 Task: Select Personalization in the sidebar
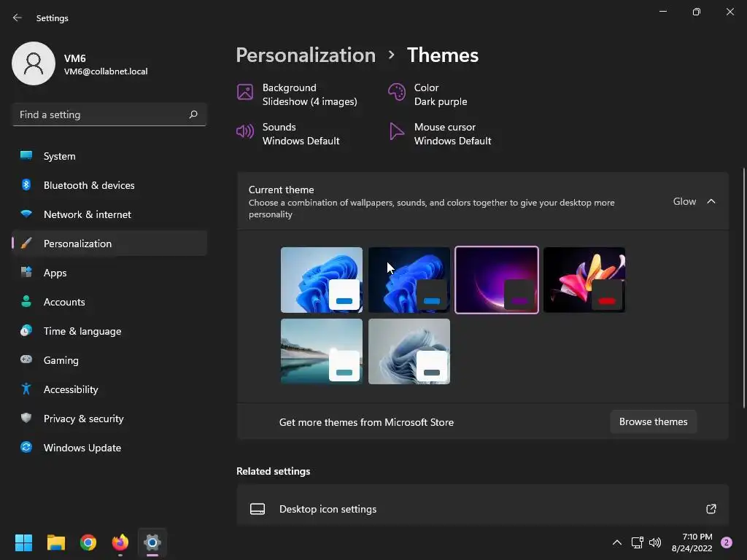[x=109, y=244]
